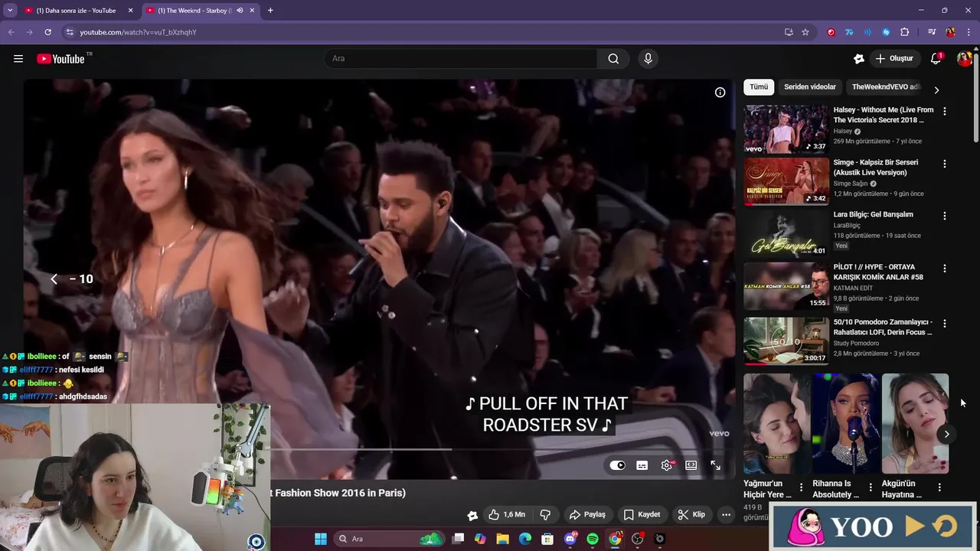Open the 50/10 Pomodoro video thumbnail
The width and height of the screenshot is (980, 551).
786,341
